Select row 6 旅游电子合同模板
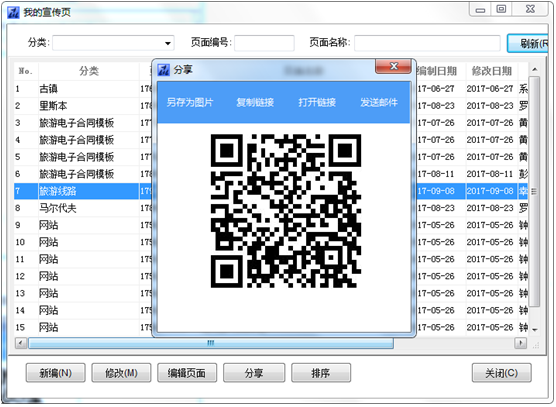This screenshot has height=407, width=556. [271, 174]
